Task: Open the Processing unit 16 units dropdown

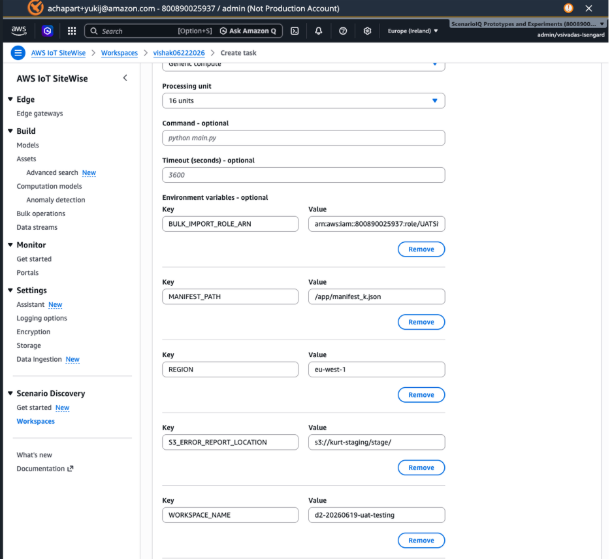Action: 304,101
